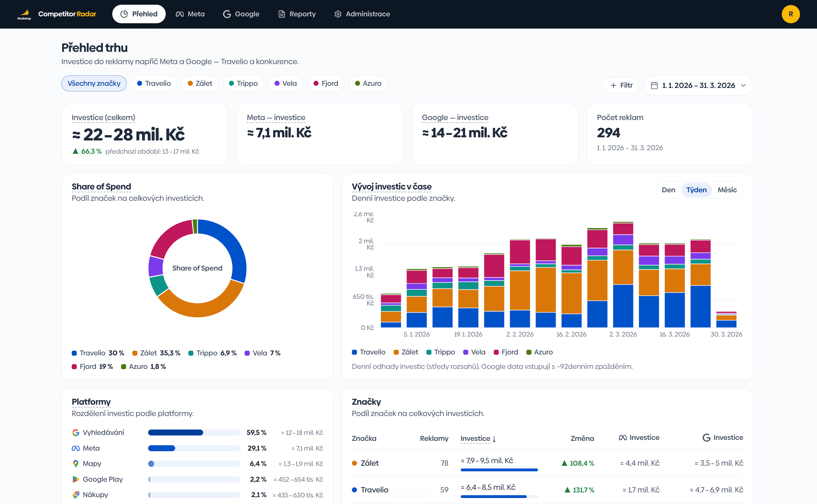817x504 pixels.
Task: Click Meta icon in Investice column header
Action: click(623, 438)
